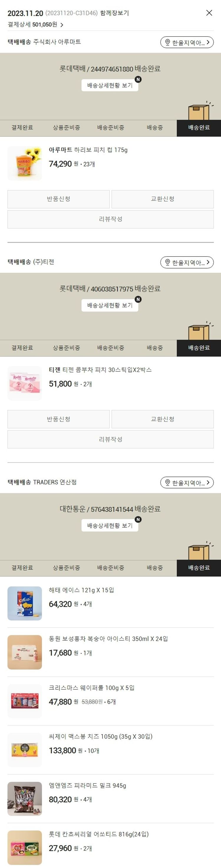
Task: Open the address pill for TRADERS 연산점 delivery
Action: (x=187, y=483)
